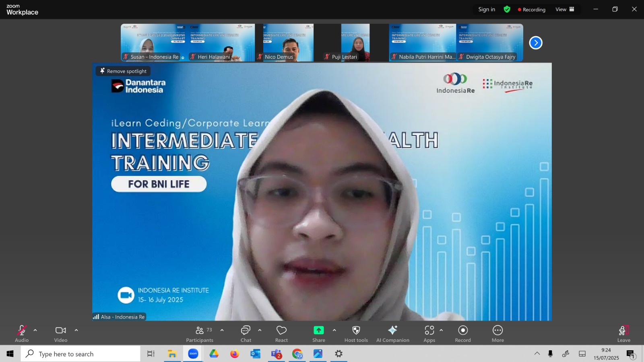This screenshot has width=644, height=362.
Task: Open the More options ellipsis
Action: [497, 334]
